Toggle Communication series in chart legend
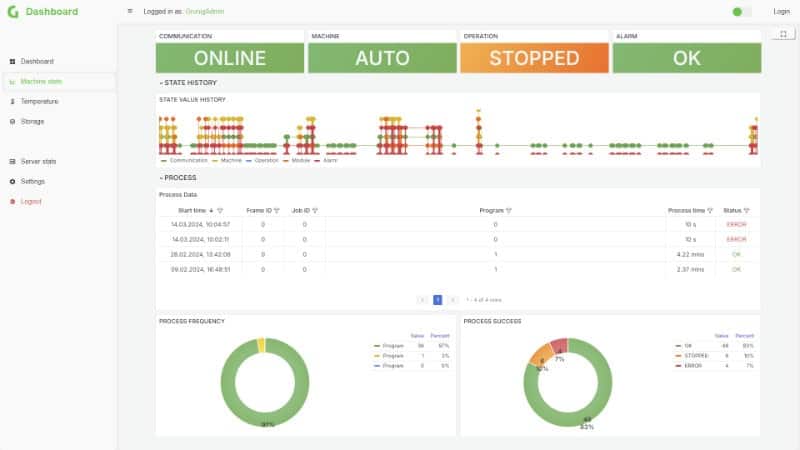The image size is (800, 450). click(x=184, y=160)
